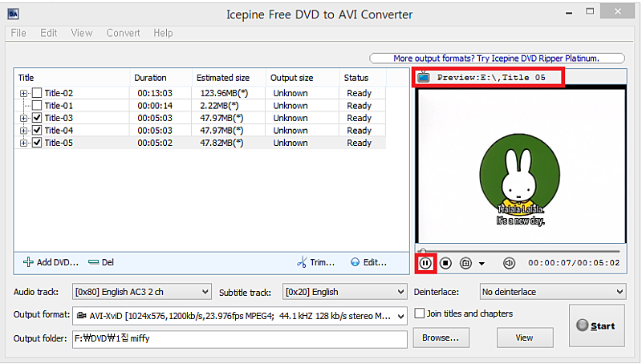642x364 pixels.
Task: Expand the Title-04 tree node
Action: 24,131
